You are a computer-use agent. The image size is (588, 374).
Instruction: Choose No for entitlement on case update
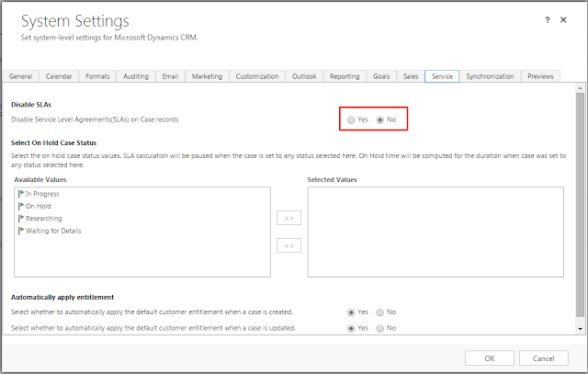(x=379, y=328)
